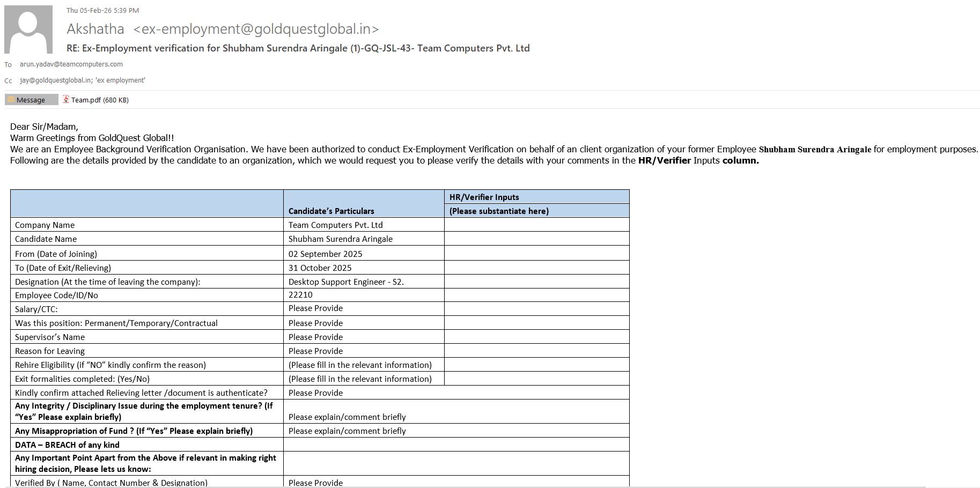
Task: Click HR/Verifier input cell for Candidate Name
Action: point(536,239)
